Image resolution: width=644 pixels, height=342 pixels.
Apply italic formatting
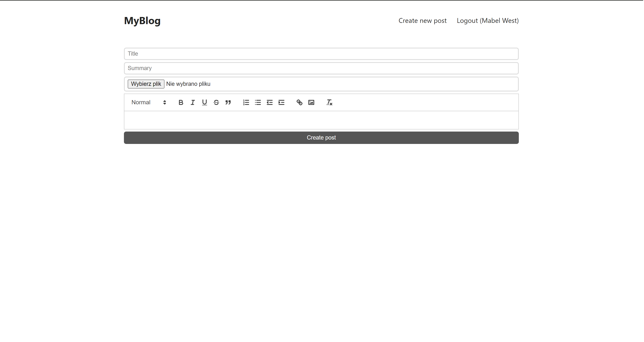[x=192, y=102]
